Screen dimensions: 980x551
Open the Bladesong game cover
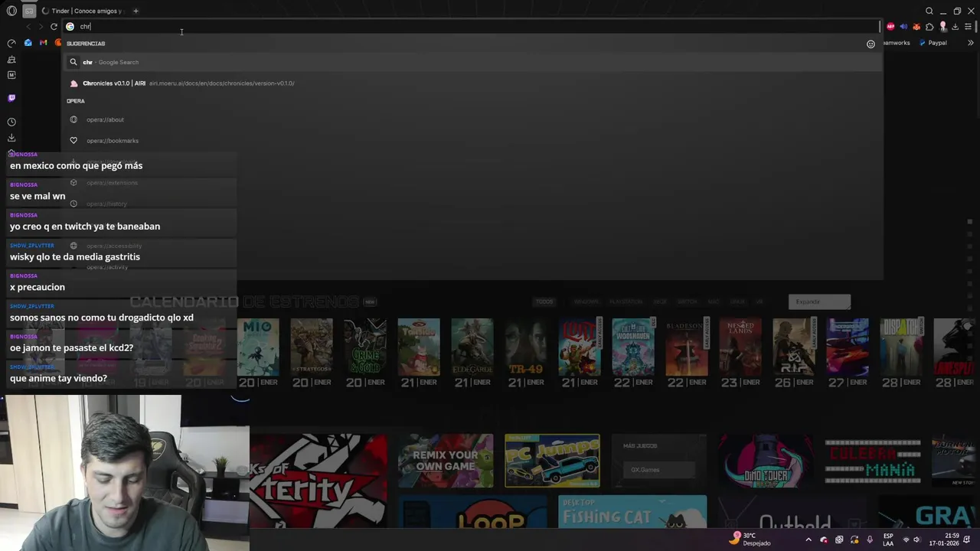coord(687,347)
